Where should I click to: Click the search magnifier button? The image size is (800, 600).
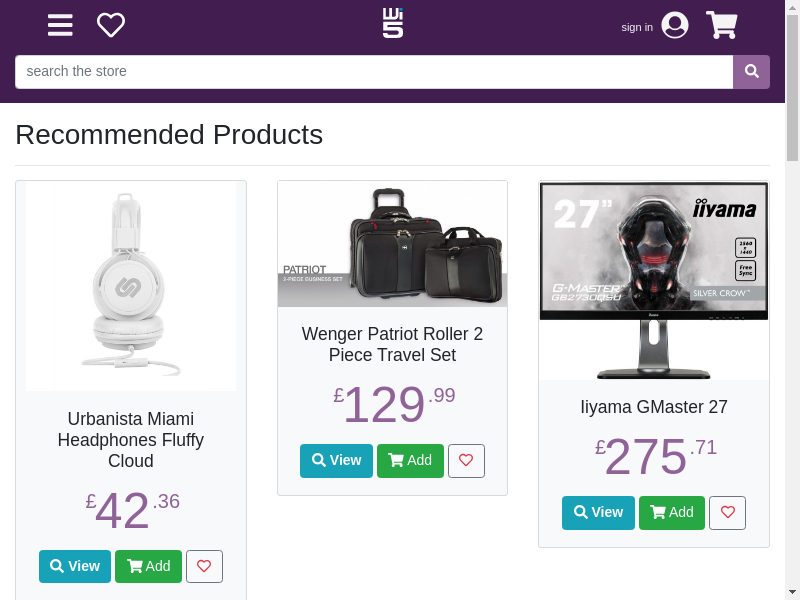coord(752,72)
